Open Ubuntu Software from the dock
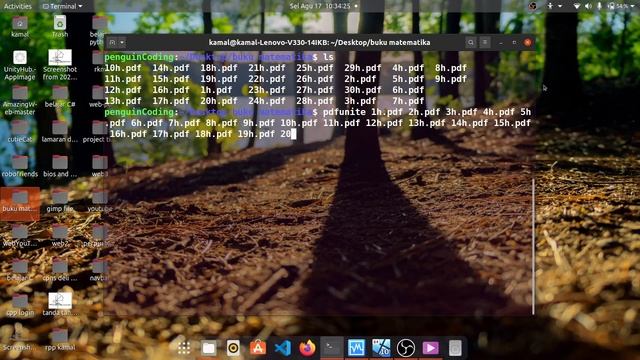The image size is (640, 360). (x=258, y=348)
